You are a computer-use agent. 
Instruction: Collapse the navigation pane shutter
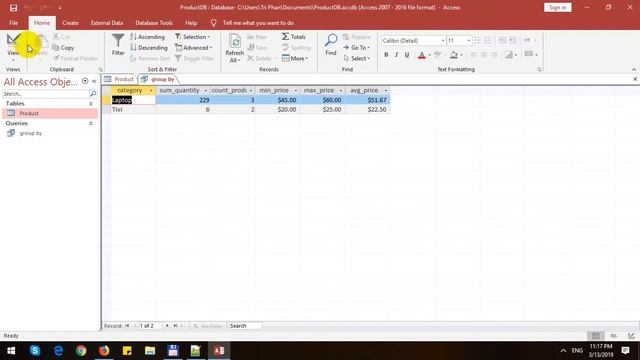pyautogui.click(x=94, y=81)
